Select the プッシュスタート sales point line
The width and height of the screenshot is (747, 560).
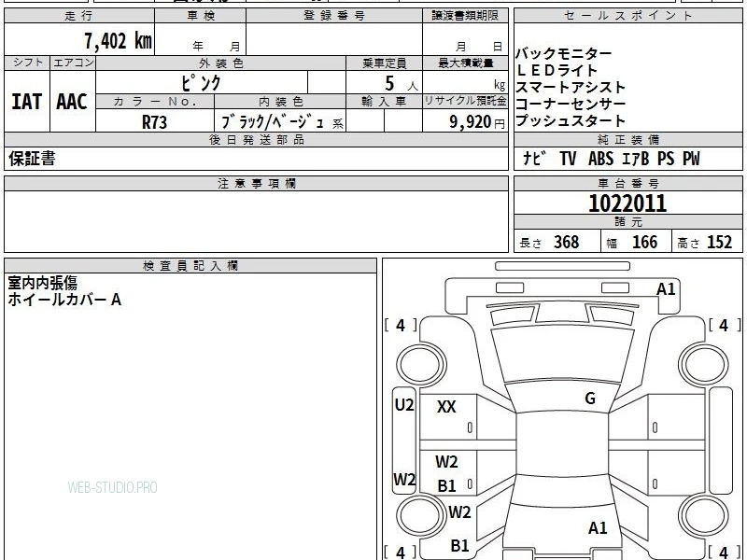click(x=571, y=121)
